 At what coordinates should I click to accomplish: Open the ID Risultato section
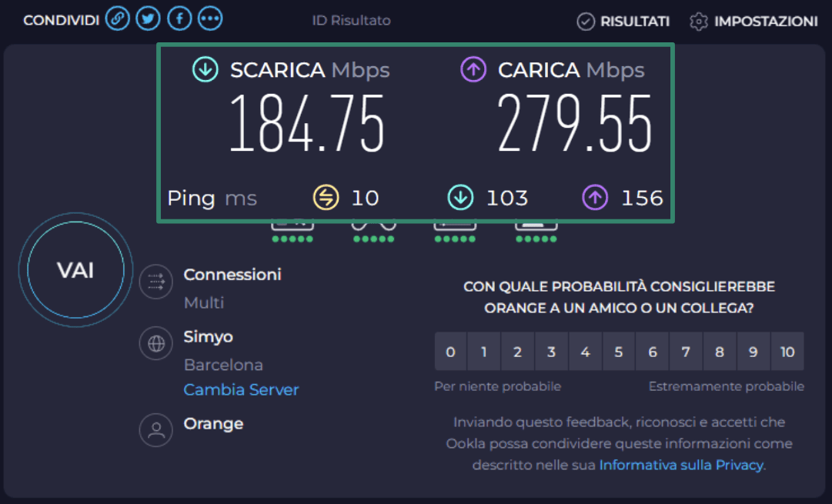[351, 21]
